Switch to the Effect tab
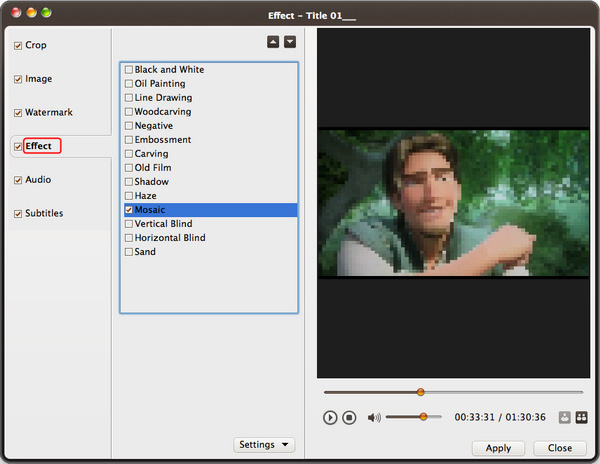This screenshot has height=464, width=600. pos(38,146)
